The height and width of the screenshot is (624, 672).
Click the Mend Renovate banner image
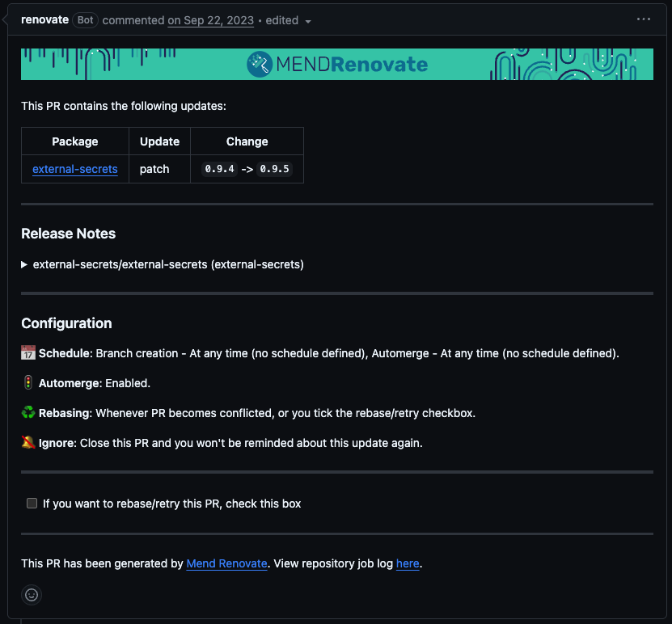tap(337, 64)
